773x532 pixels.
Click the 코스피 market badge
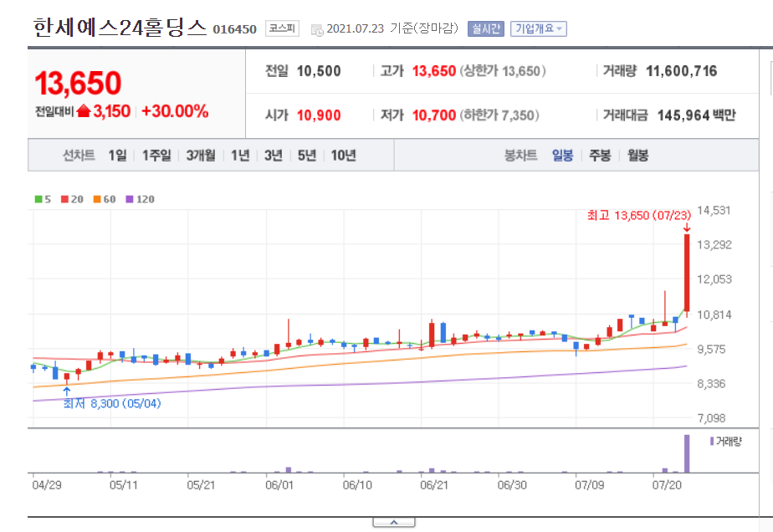click(282, 28)
